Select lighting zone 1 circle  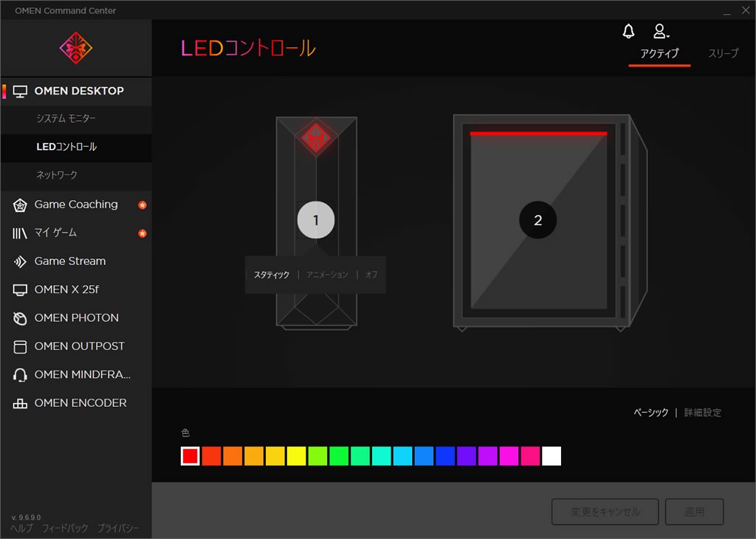pyautogui.click(x=316, y=220)
